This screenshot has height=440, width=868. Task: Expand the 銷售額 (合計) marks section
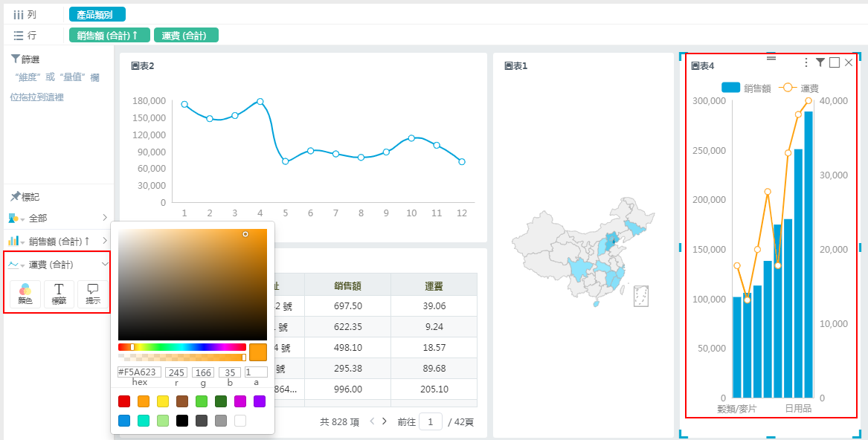click(105, 241)
